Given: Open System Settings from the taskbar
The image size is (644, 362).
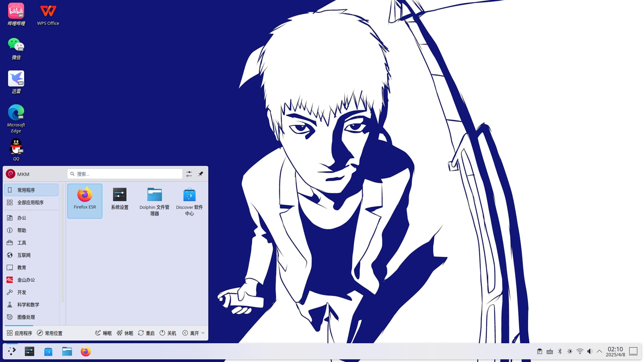Looking at the screenshot, I should point(30,351).
